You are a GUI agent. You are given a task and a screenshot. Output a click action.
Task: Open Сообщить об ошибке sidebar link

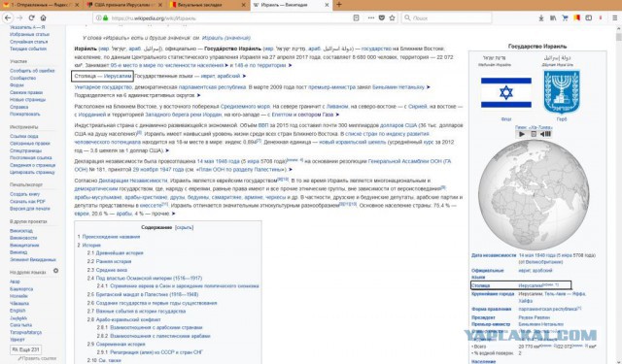point(32,71)
